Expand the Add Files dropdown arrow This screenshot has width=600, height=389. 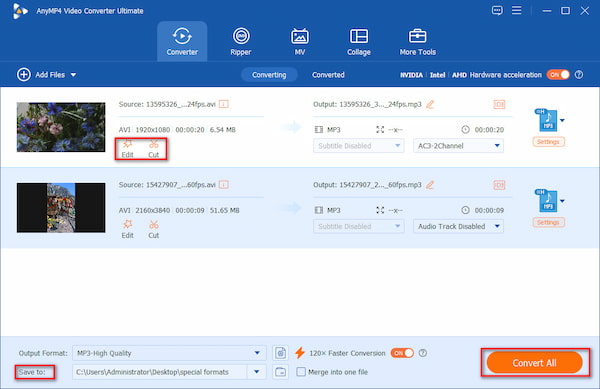[x=73, y=75]
